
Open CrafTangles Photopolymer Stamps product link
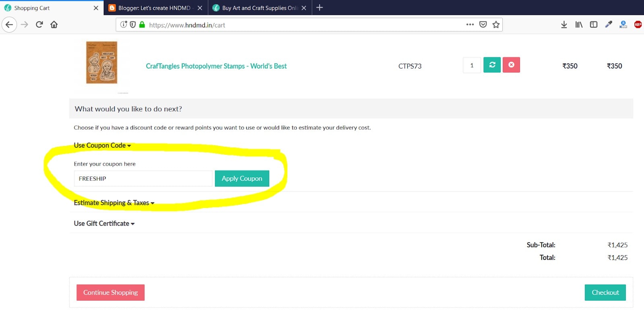[216, 66]
